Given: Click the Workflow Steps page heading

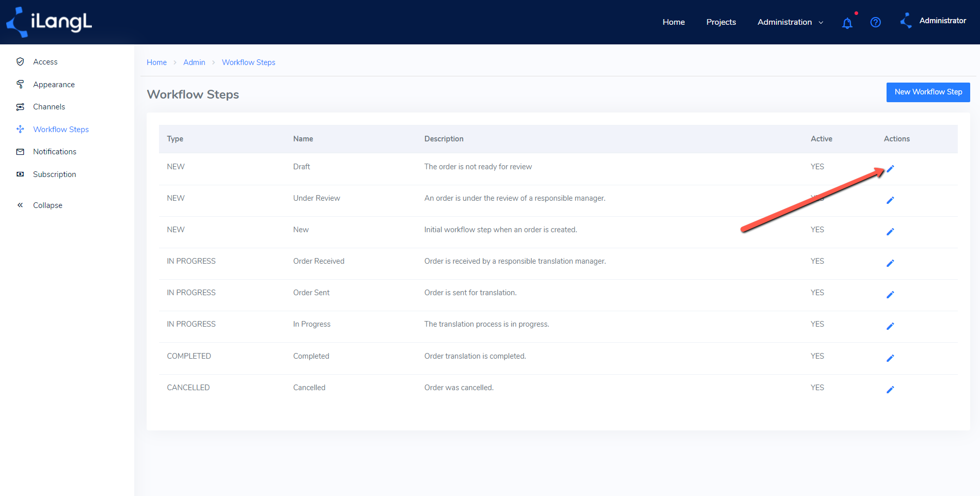Looking at the screenshot, I should coord(193,94).
